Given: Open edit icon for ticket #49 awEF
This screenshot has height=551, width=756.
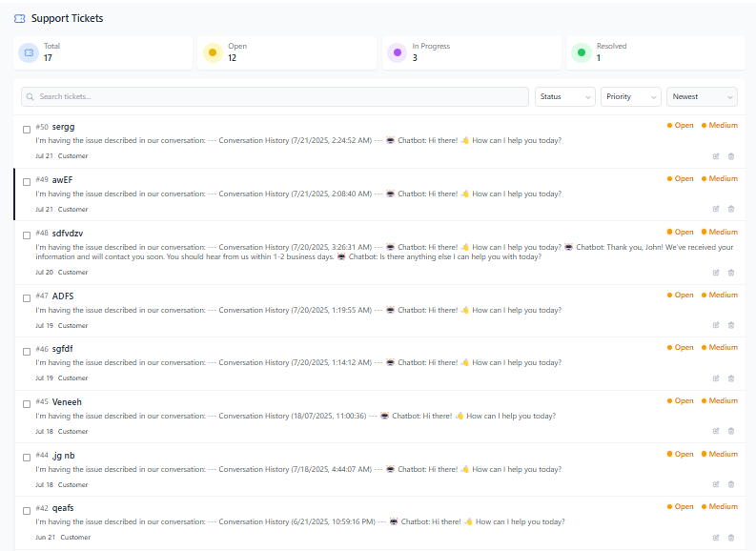Looking at the screenshot, I should click(716, 209).
